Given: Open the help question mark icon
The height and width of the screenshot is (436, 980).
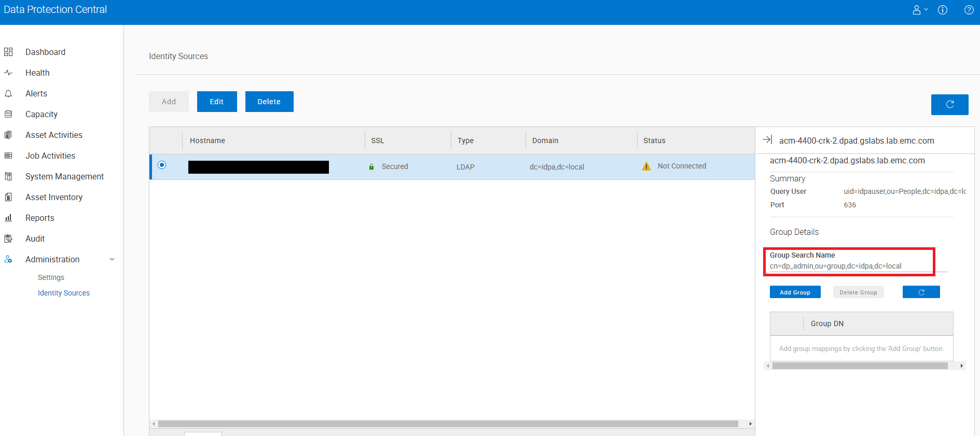Looking at the screenshot, I should tap(969, 10).
